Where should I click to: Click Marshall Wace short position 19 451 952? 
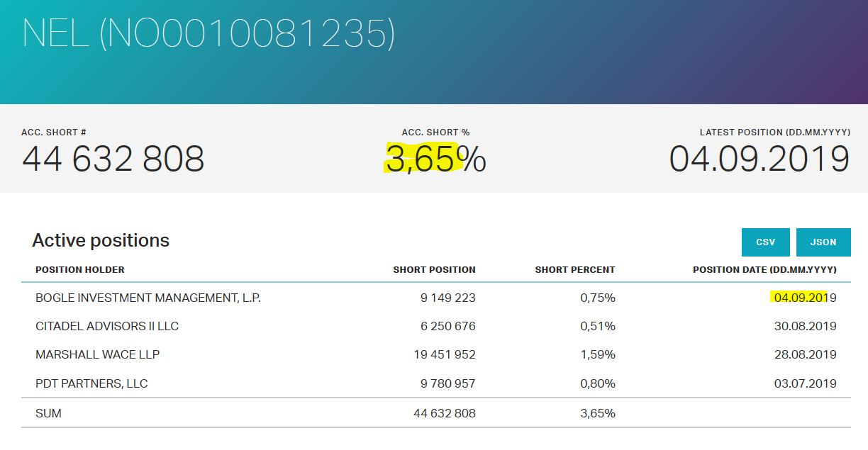445,355
